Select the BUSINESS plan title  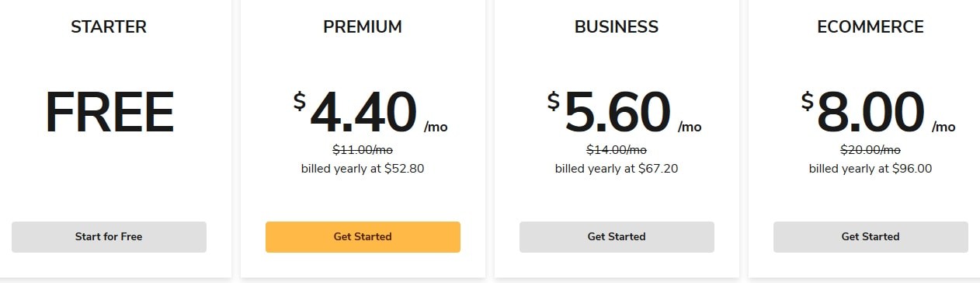coord(617,27)
